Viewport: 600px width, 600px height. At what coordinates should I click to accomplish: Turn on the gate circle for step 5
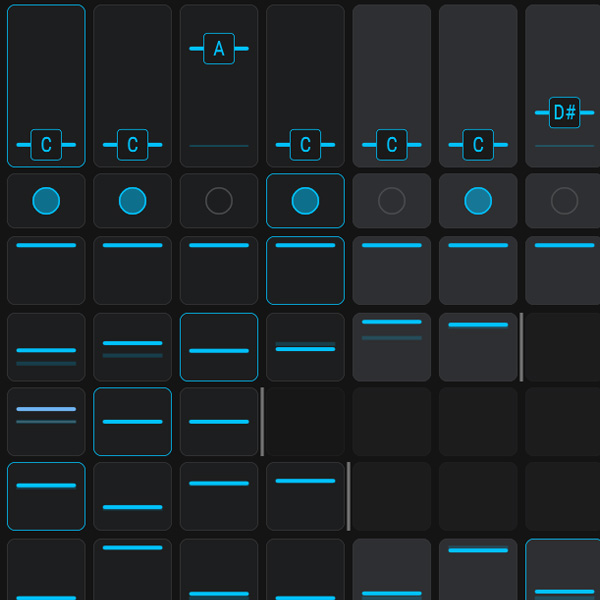pos(392,201)
